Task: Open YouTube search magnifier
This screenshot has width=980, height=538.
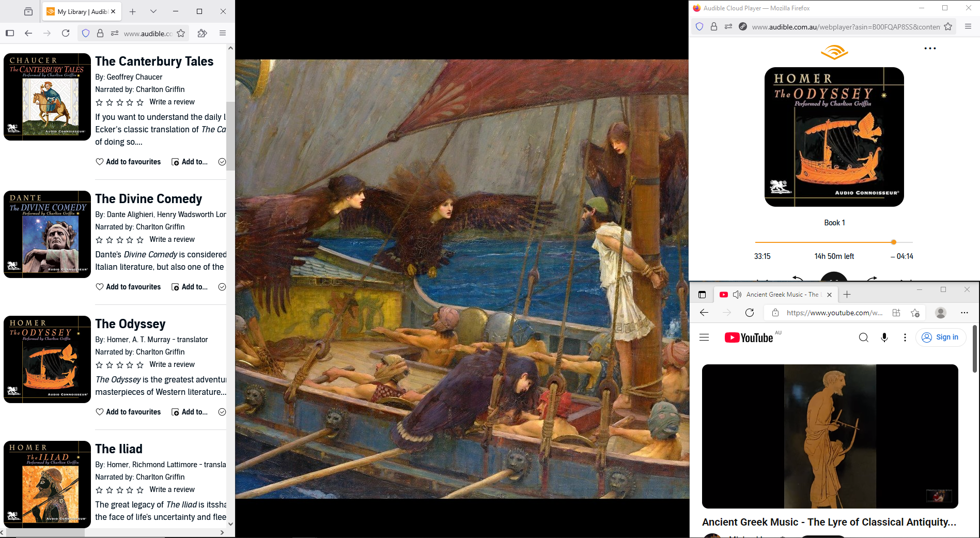Action: pyautogui.click(x=863, y=337)
